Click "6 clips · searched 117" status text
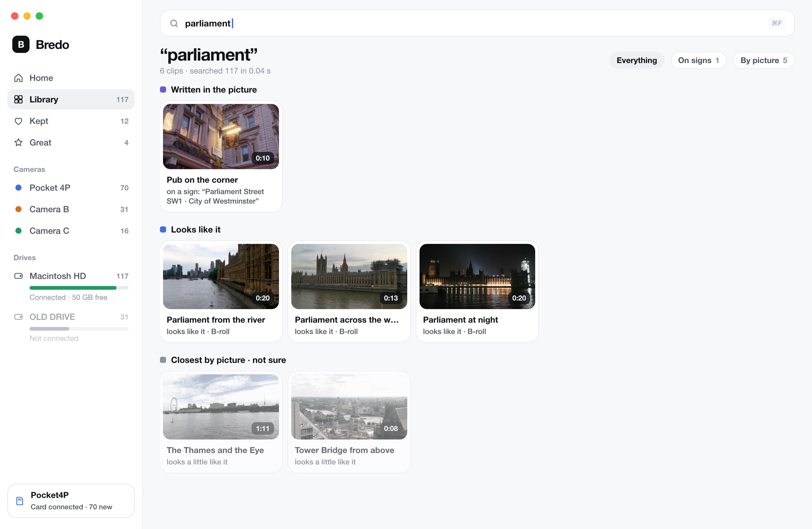This screenshot has height=529, width=812. point(215,71)
